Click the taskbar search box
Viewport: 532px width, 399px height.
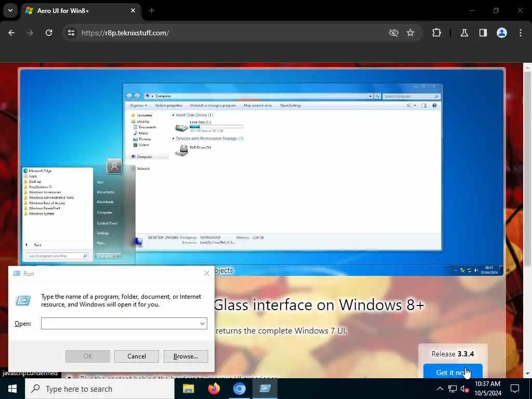100,389
